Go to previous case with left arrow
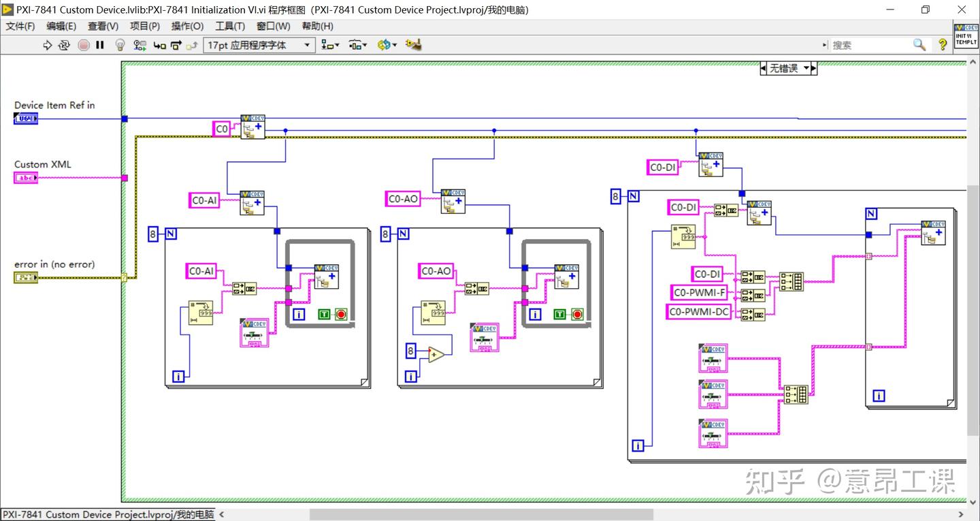Screen dimensions: 980x521 [763, 68]
